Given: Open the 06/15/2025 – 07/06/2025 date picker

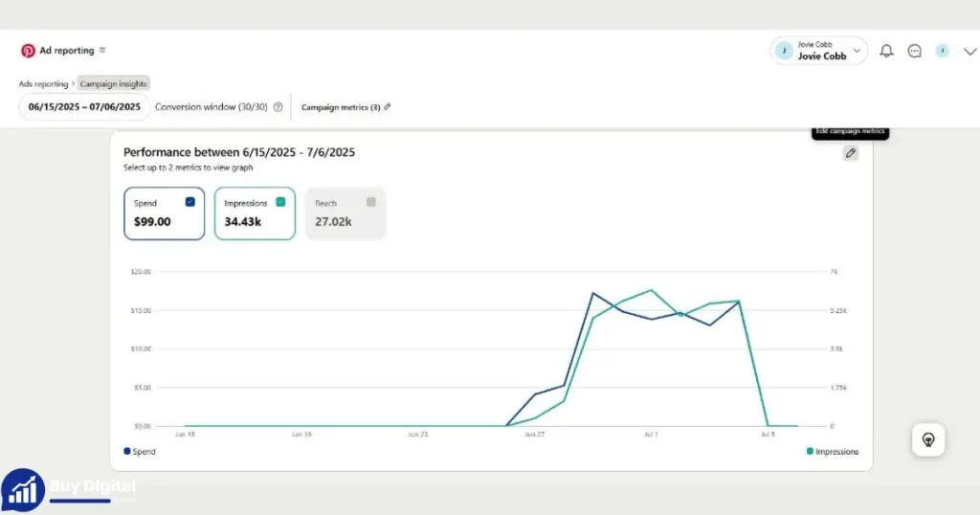Looking at the screenshot, I should pyautogui.click(x=84, y=107).
